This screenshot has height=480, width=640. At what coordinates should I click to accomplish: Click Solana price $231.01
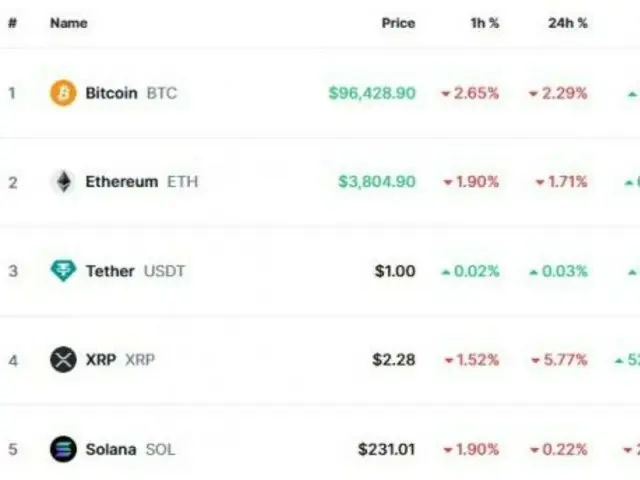click(x=386, y=449)
